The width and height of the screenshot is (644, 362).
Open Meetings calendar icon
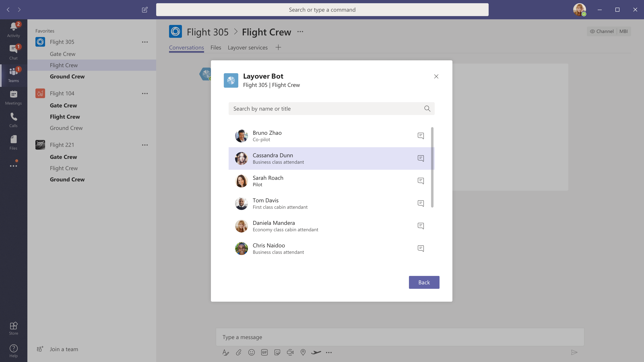point(13,97)
